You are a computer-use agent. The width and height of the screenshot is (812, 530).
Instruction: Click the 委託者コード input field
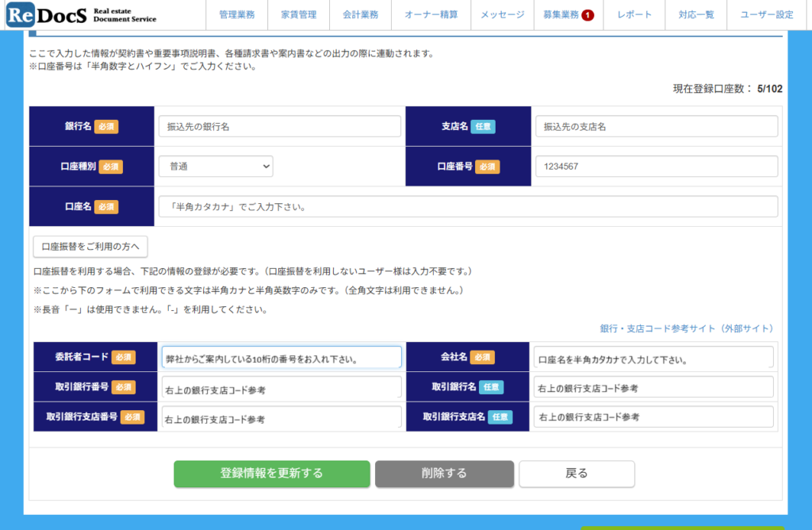(282, 358)
